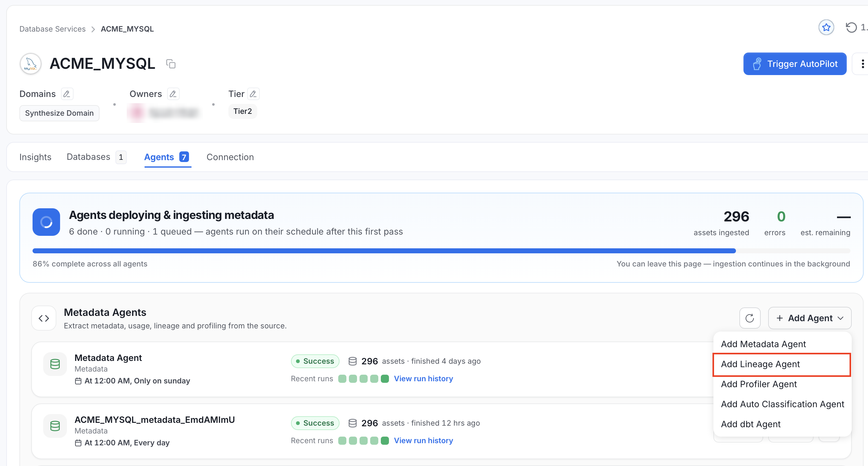This screenshot has width=868, height=466.
Task: Select Add Lineage Agent option
Action: coord(782,364)
